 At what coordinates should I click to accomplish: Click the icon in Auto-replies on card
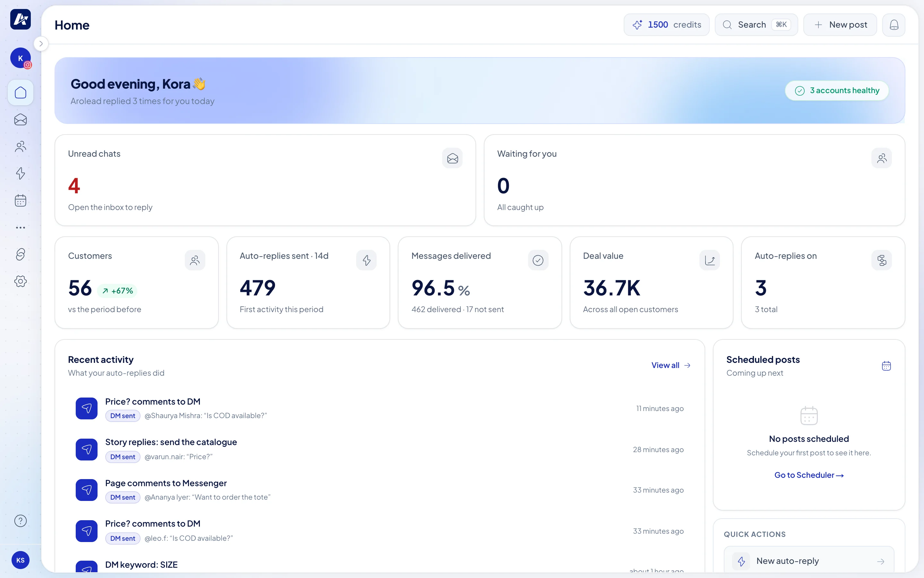(x=882, y=260)
